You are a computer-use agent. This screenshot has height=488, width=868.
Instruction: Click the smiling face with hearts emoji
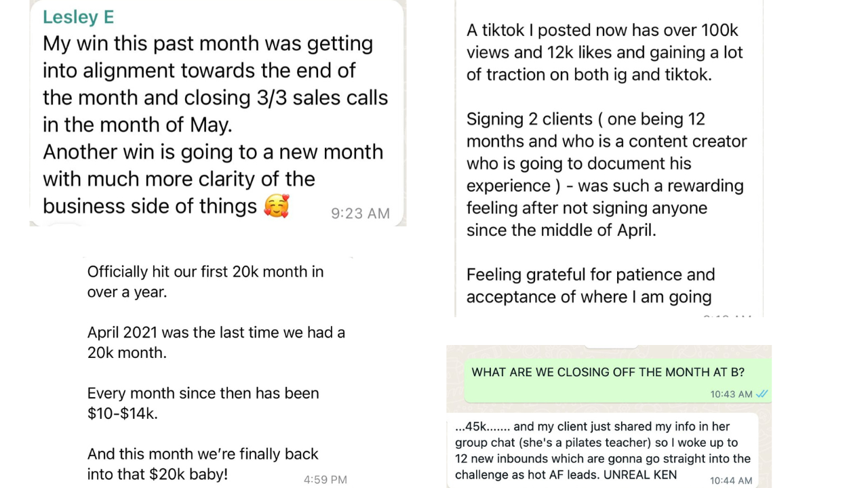point(277,206)
